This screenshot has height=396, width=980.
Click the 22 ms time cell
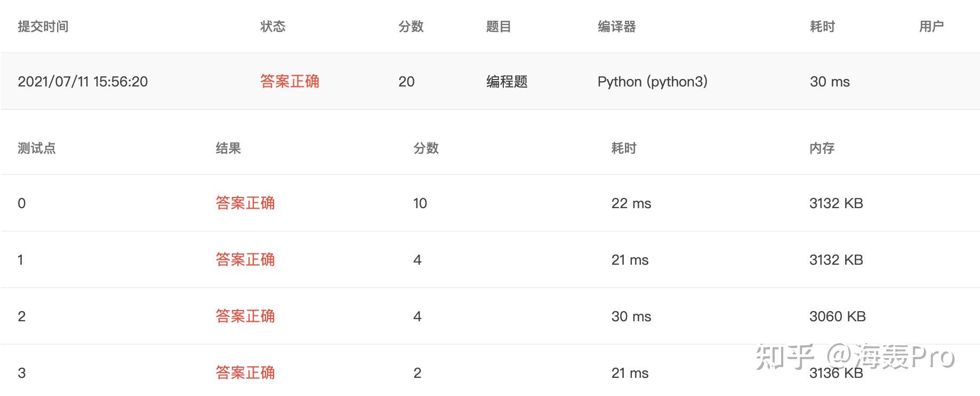[631, 203]
